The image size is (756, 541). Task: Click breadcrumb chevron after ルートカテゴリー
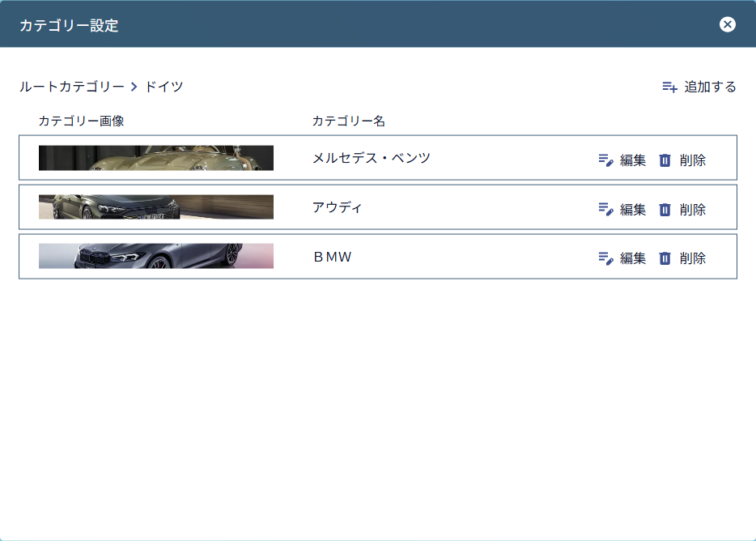(134, 87)
